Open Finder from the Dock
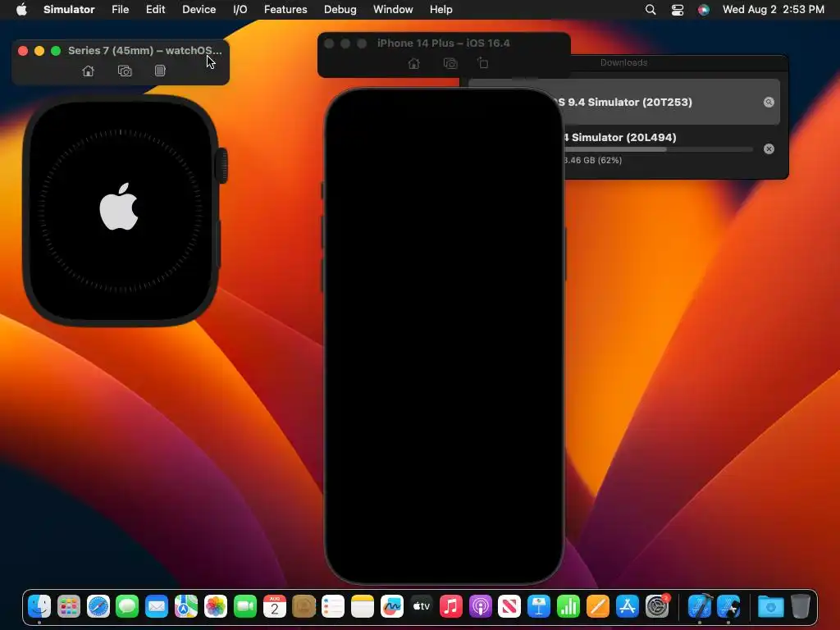Image resolution: width=840 pixels, height=630 pixels. click(39, 606)
